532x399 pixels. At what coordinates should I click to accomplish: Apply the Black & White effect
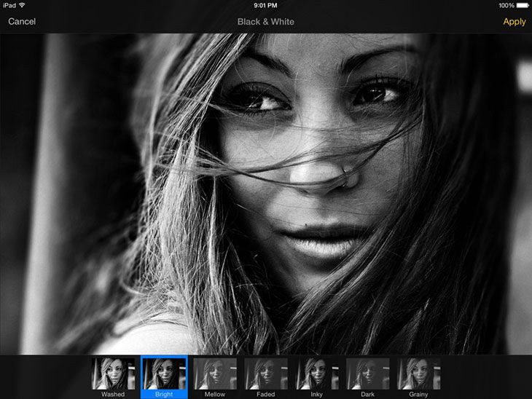click(515, 22)
